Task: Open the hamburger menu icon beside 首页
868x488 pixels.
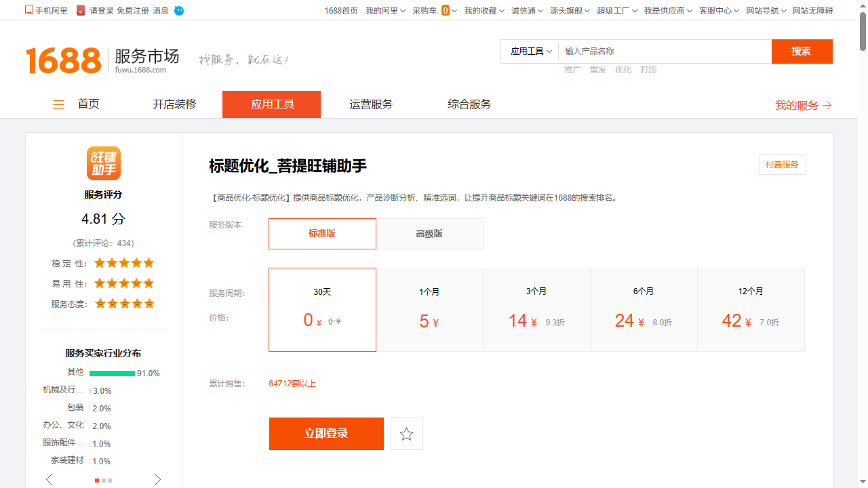Action: click(59, 104)
